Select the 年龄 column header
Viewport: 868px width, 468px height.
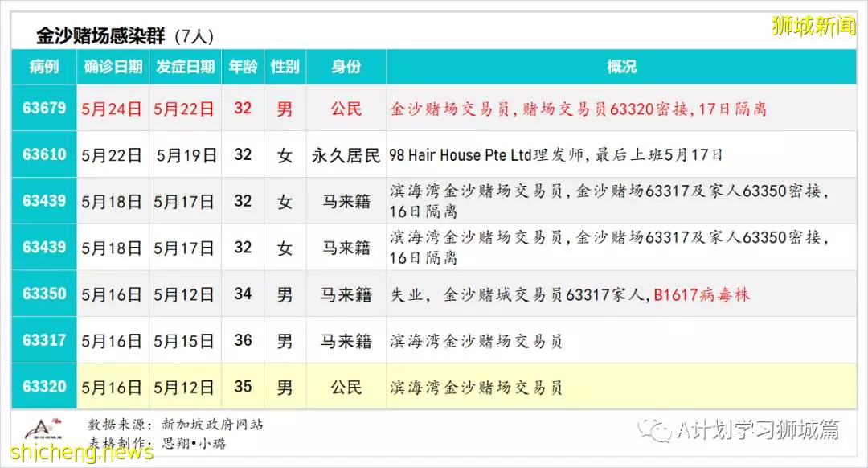point(243,67)
